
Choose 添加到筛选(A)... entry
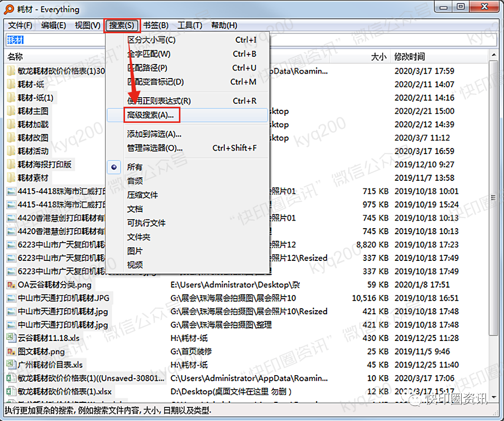click(x=187, y=134)
